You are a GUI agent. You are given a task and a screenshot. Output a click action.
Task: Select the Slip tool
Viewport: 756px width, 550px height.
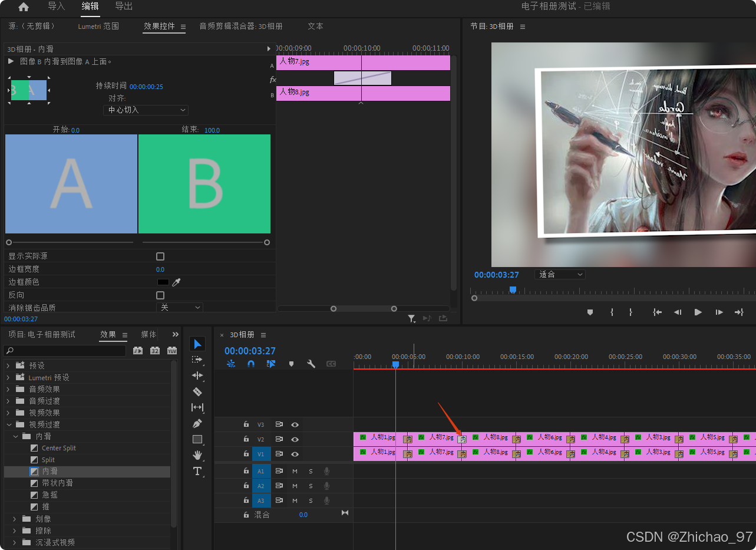(197, 407)
